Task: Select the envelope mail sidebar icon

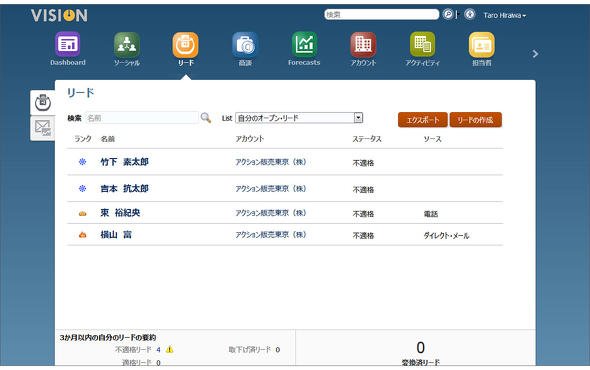Action: tap(43, 128)
